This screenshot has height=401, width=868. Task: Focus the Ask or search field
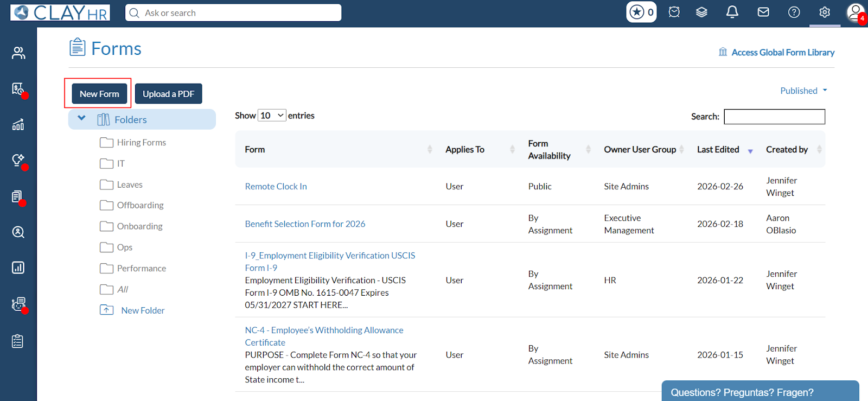pyautogui.click(x=233, y=12)
